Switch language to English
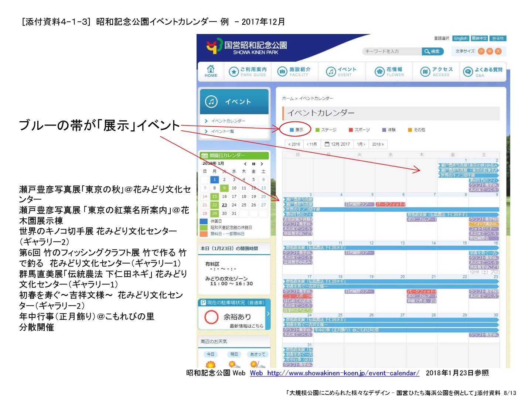Image resolution: width=532 pixels, height=399 pixels. coord(461,38)
